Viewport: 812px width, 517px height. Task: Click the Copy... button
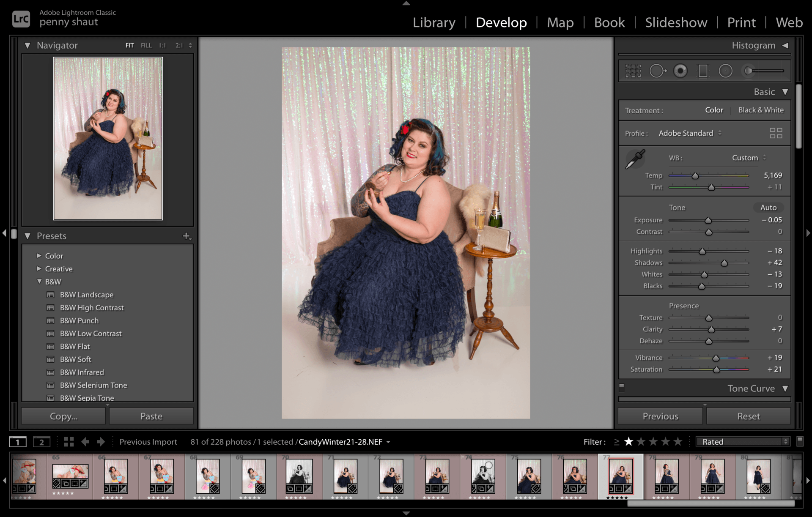(63, 416)
